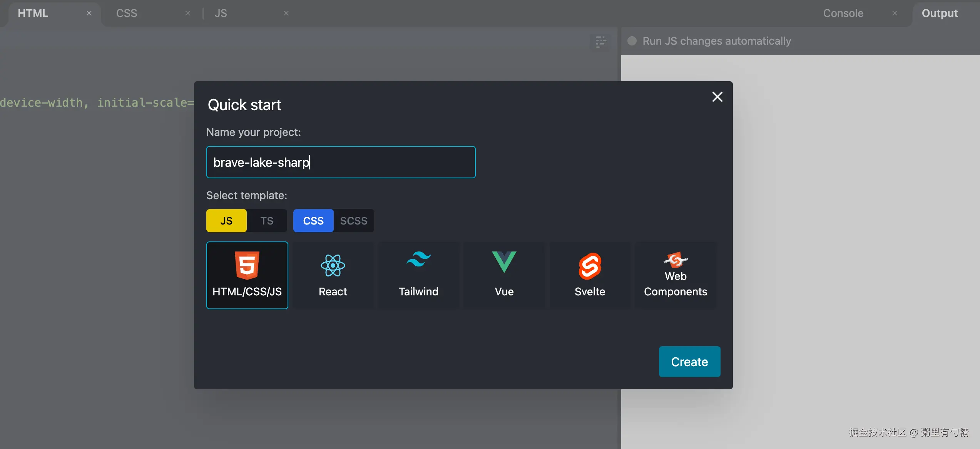This screenshot has height=449, width=980.
Task: Choose the Svelte template
Action: [x=590, y=275]
